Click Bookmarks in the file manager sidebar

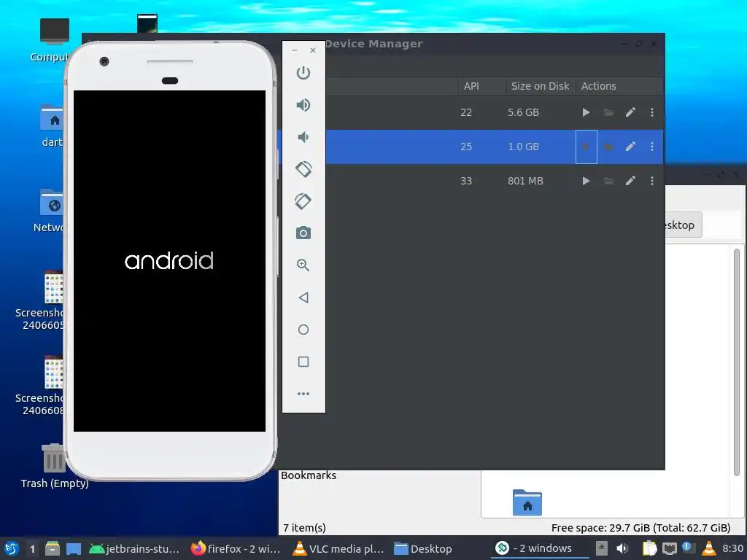click(x=309, y=475)
